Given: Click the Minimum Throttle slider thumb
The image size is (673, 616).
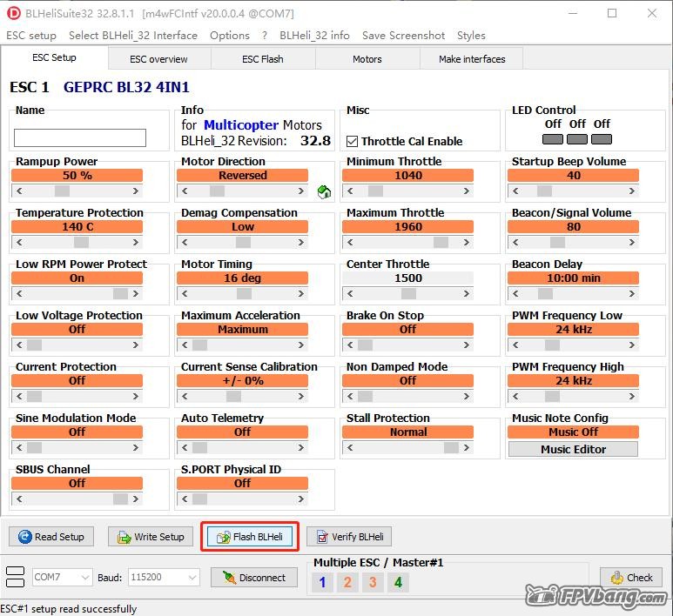Looking at the screenshot, I should coord(375,191).
